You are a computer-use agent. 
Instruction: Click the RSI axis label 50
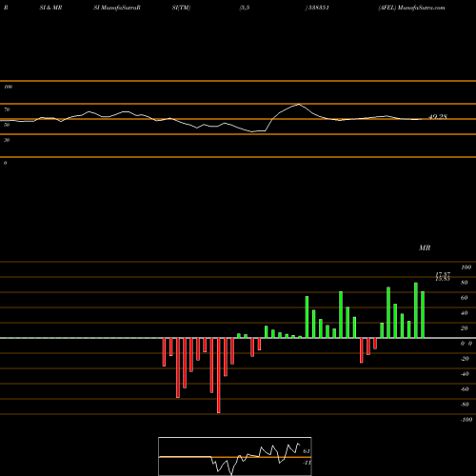pos(7,125)
